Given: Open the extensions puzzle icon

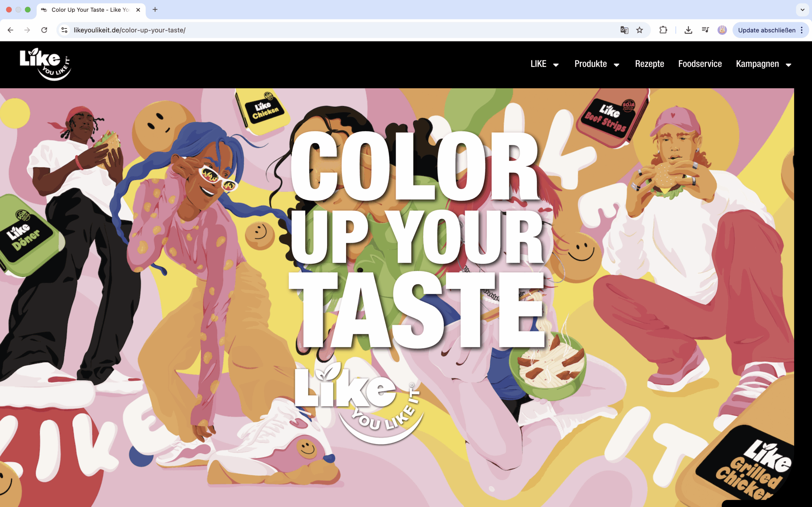Looking at the screenshot, I should pyautogui.click(x=663, y=30).
